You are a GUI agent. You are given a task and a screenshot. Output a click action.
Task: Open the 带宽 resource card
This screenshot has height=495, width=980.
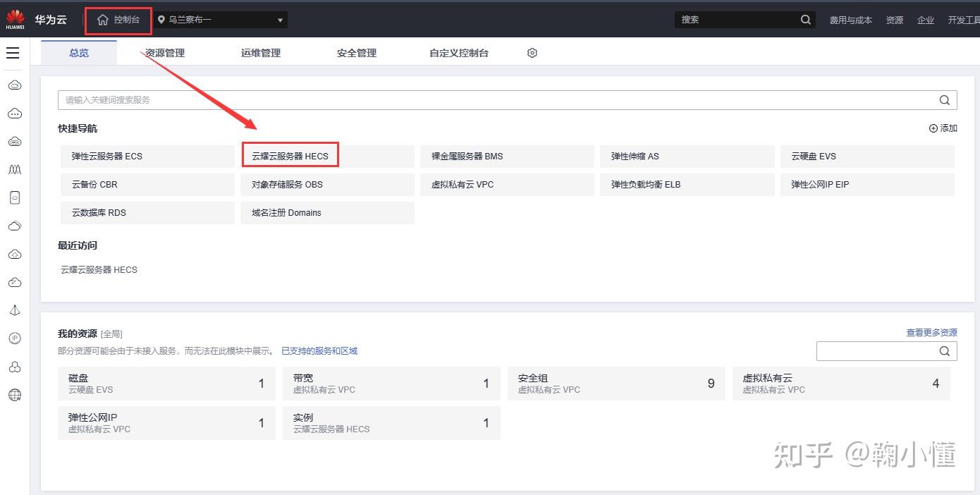391,384
